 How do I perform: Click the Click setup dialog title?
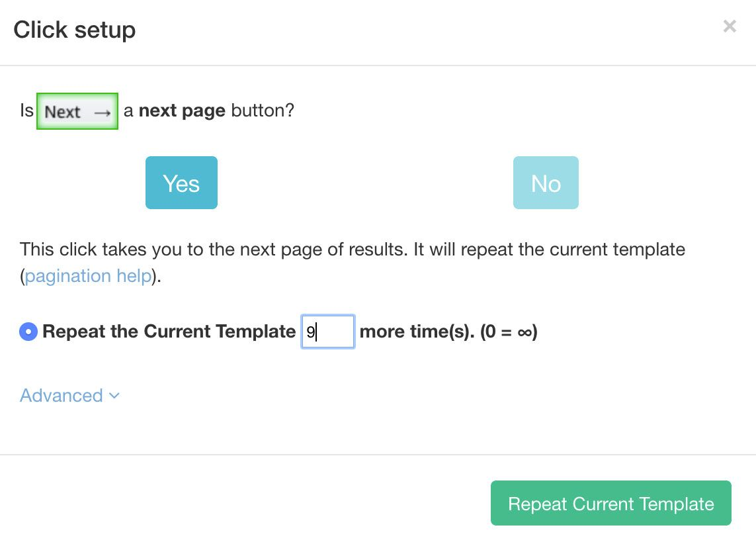coord(75,30)
